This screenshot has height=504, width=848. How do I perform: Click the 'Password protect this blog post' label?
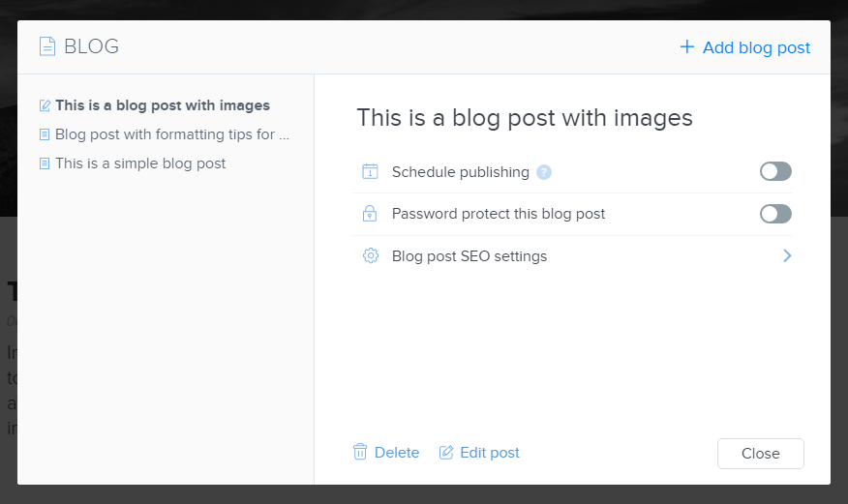(499, 214)
